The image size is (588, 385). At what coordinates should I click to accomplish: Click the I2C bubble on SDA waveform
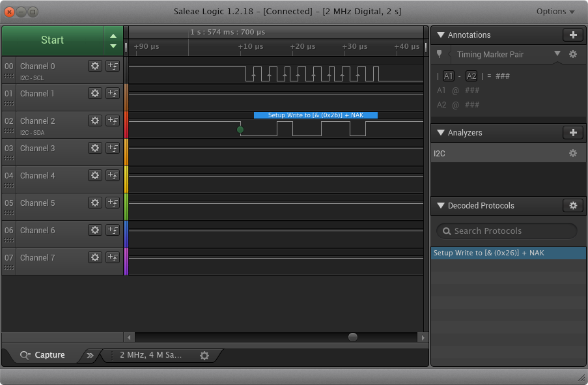click(x=316, y=115)
